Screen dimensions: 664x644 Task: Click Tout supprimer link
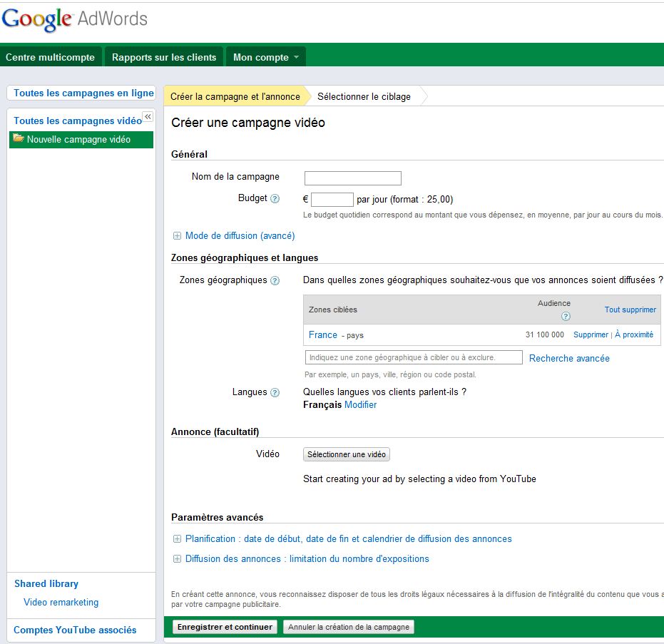coord(630,310)
